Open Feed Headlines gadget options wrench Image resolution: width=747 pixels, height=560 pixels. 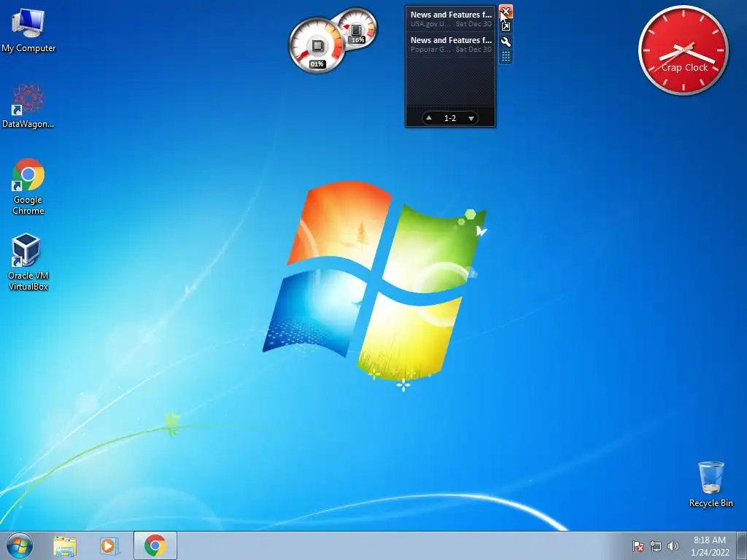click(x=506, y=42)
